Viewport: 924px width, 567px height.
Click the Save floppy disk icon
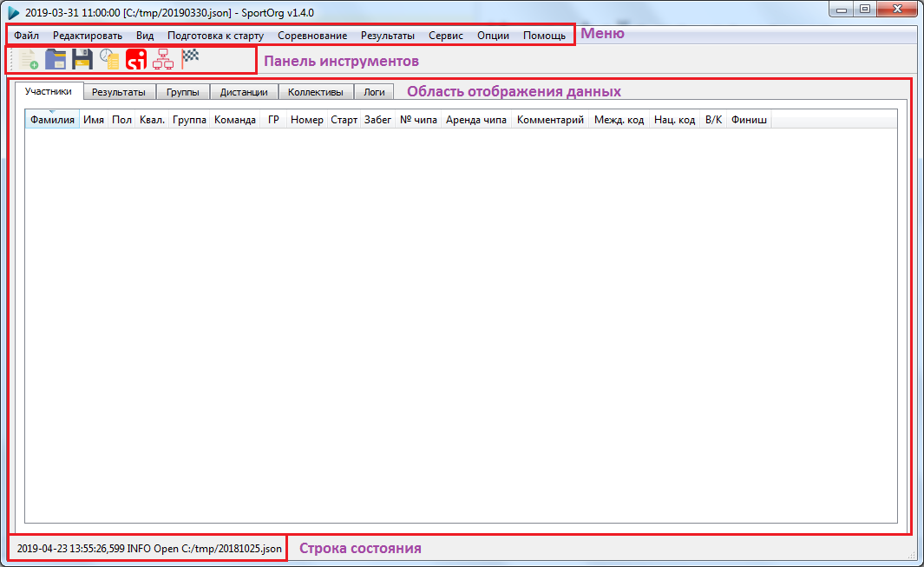pos(82,60)
